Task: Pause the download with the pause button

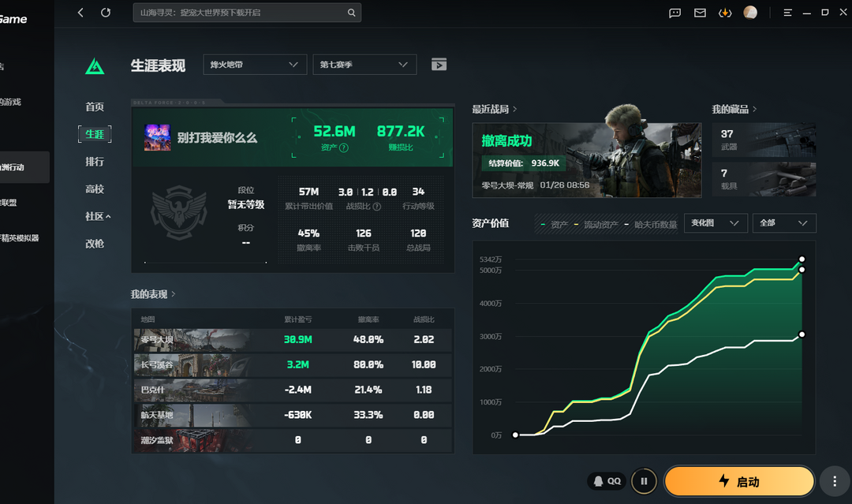Action: [x=644, y=481]
